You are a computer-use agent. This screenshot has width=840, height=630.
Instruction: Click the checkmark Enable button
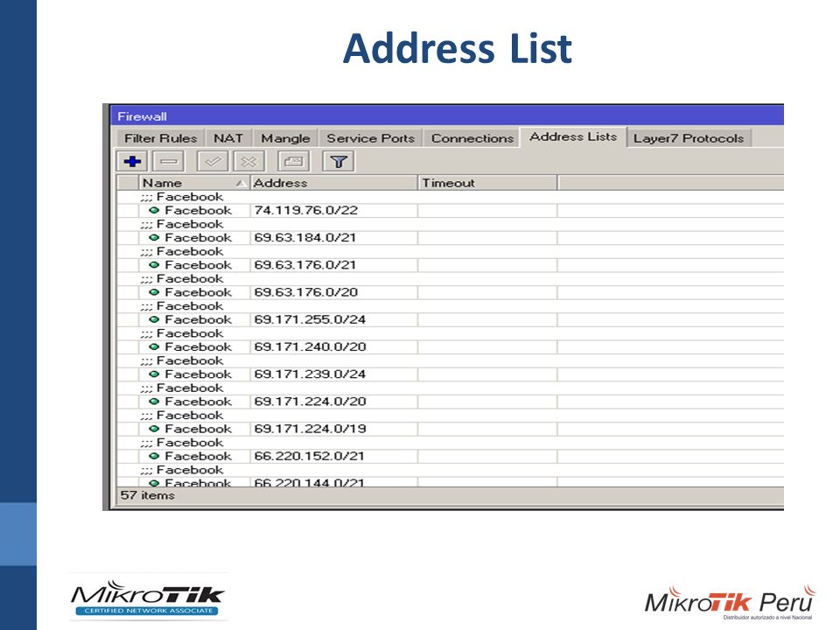[x=213, y=161]
